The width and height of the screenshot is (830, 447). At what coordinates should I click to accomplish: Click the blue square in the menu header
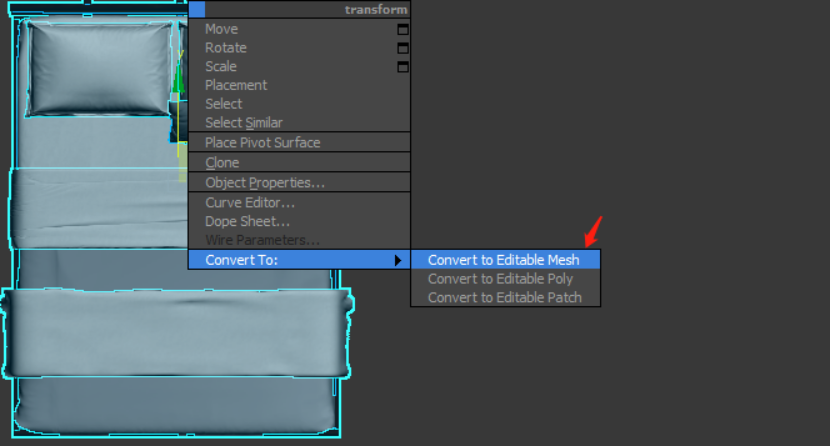pyautogui.click(x=197, y=9)
